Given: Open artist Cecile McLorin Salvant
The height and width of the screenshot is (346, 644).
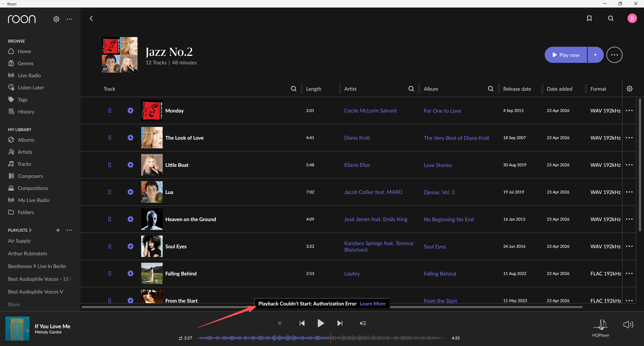Looking at the screenshot, I should 370,110.
